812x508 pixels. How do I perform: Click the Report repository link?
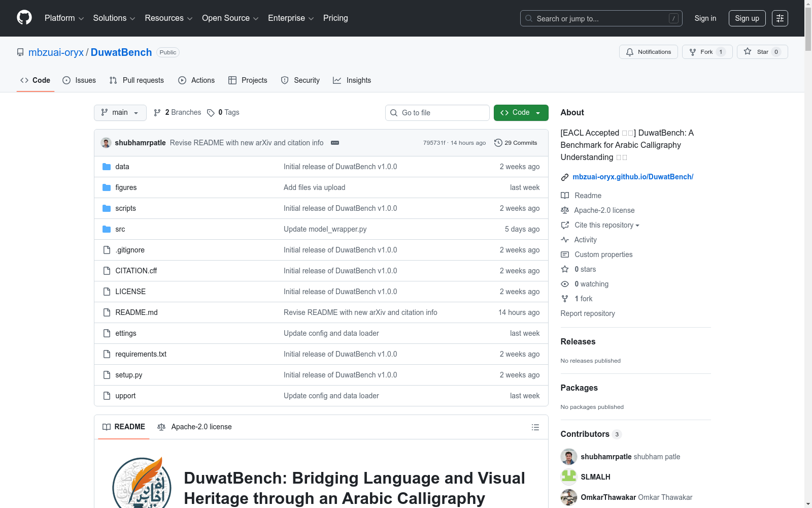pos(588,313)
